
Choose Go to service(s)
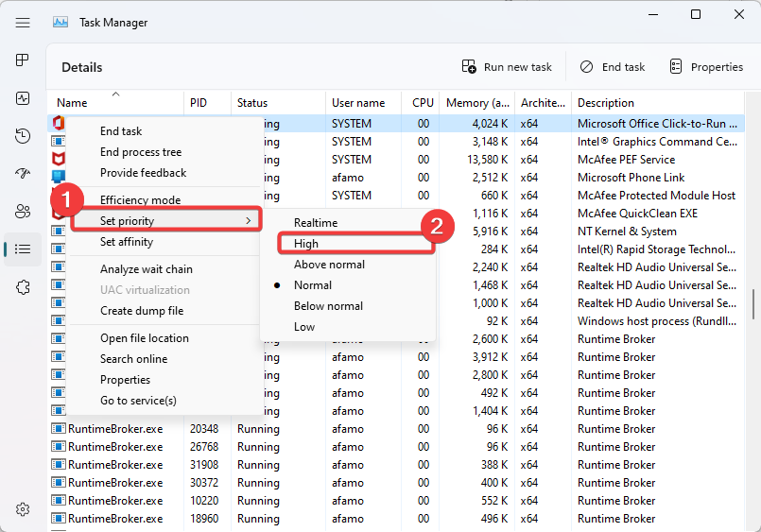pos(138,401)
